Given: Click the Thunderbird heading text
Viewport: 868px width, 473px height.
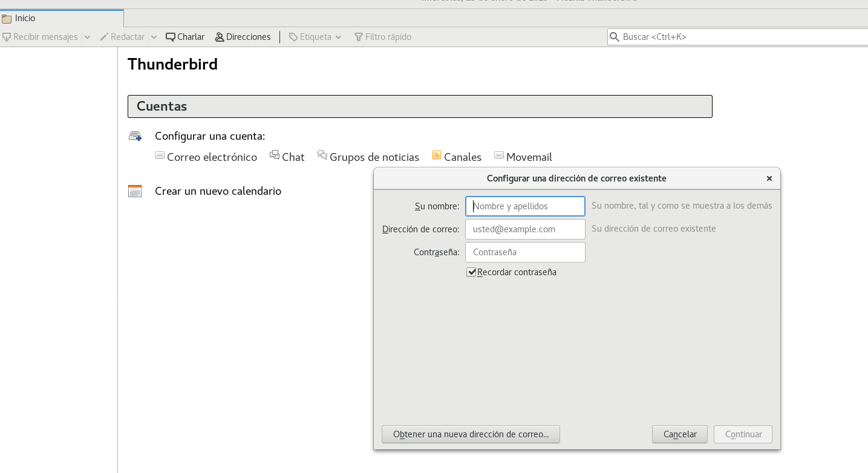Looking at the screenshot, I should click(172, 64).
